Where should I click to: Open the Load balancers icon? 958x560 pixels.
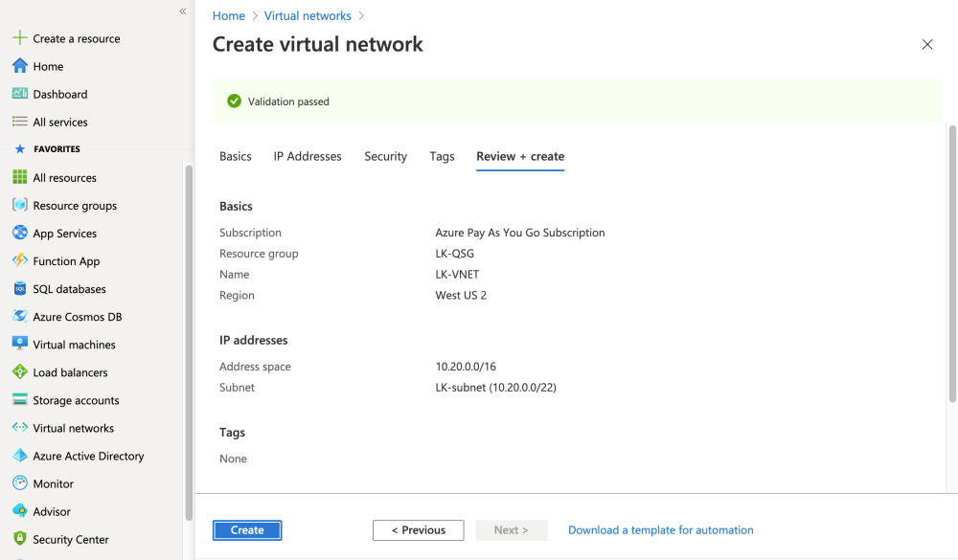(19, 371)
